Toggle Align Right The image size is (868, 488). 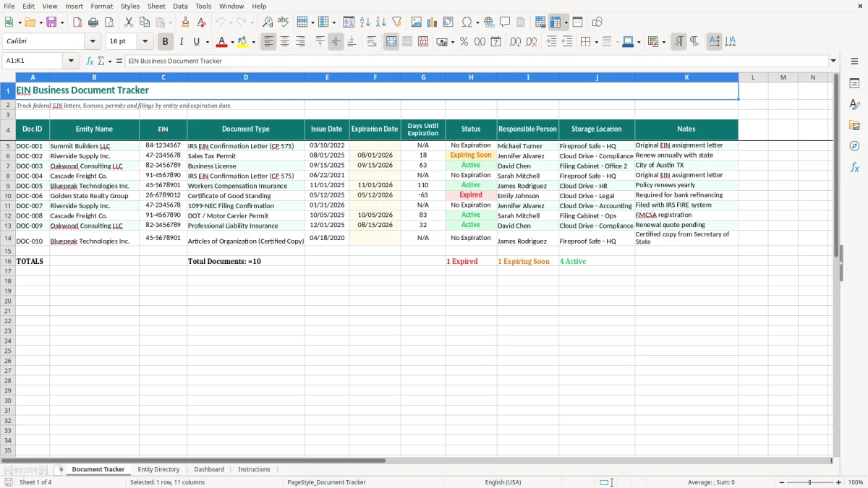pos(300,42)
